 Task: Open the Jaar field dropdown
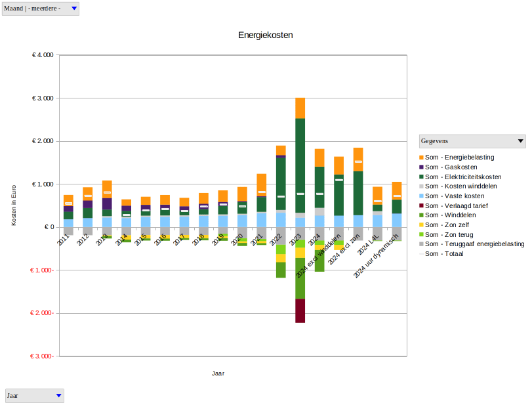[58, 396]
